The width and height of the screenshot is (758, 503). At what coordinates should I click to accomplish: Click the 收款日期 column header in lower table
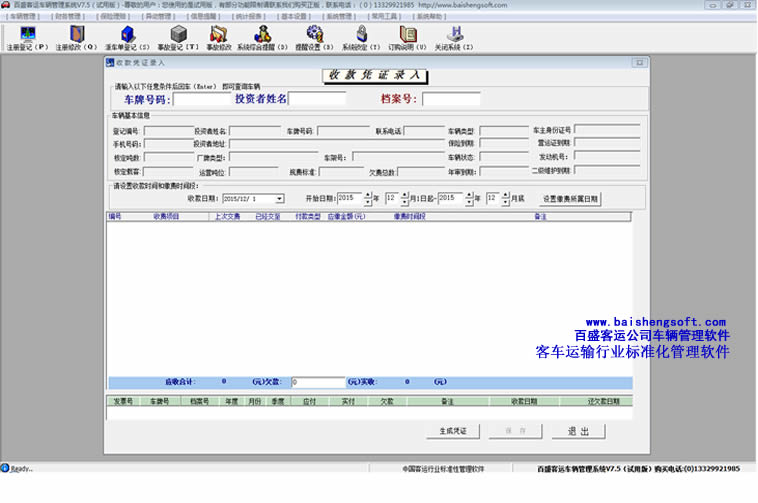click(x=525, y=401)
